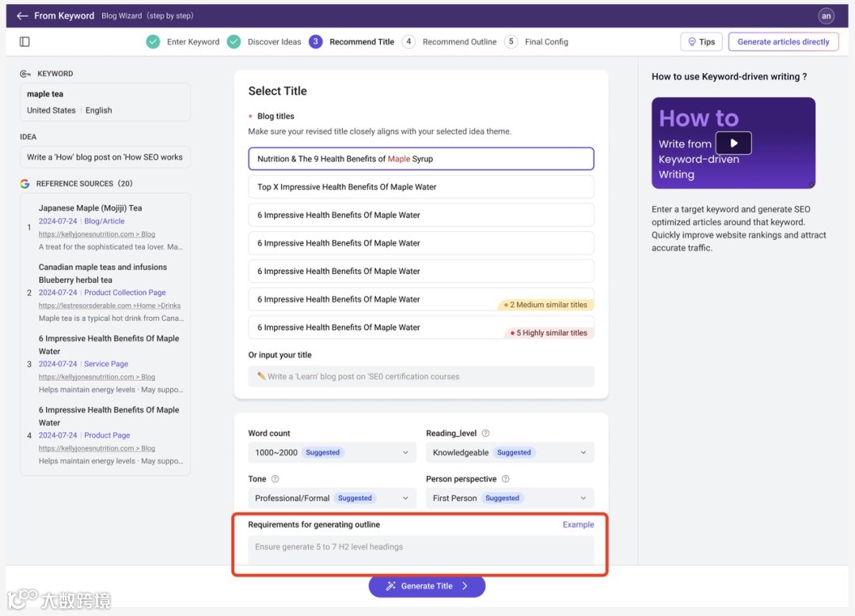Click the green check beside Discover Ideas
855x616 pixels.
[x=234, y=42]
